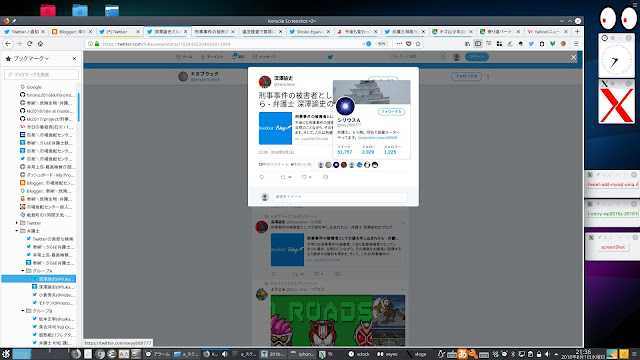640x360 pixels.
Task: Open the アラーム task in the taskbar
Action: coord(157,354)
